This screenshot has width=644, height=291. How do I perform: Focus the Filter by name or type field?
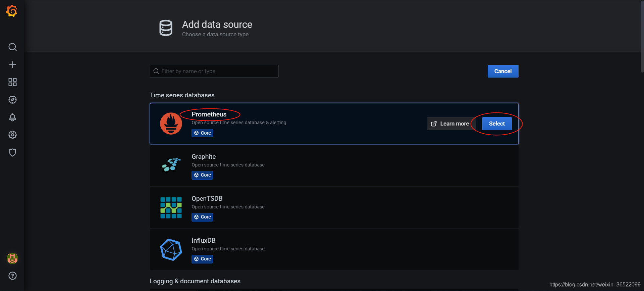[214, 71]
